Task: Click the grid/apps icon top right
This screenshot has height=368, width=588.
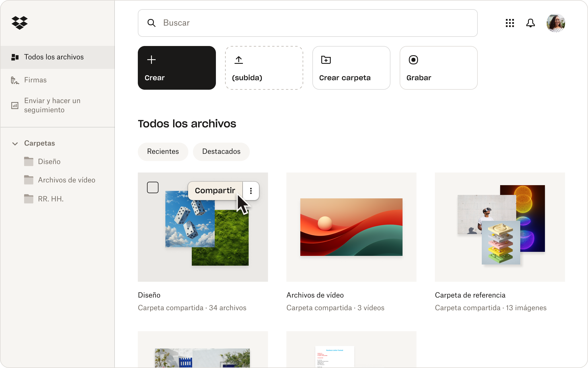Action: 510,23
